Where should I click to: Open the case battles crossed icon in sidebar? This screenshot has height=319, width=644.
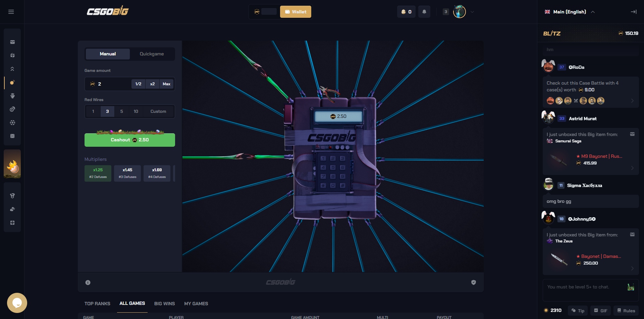click(x=12, y=55)
